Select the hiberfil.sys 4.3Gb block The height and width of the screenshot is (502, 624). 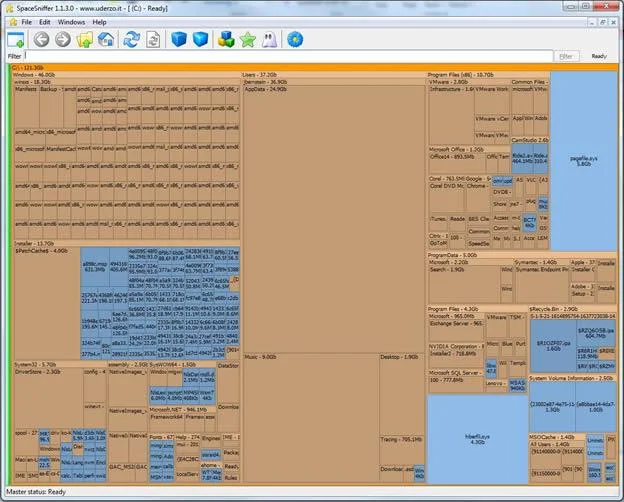478,439
